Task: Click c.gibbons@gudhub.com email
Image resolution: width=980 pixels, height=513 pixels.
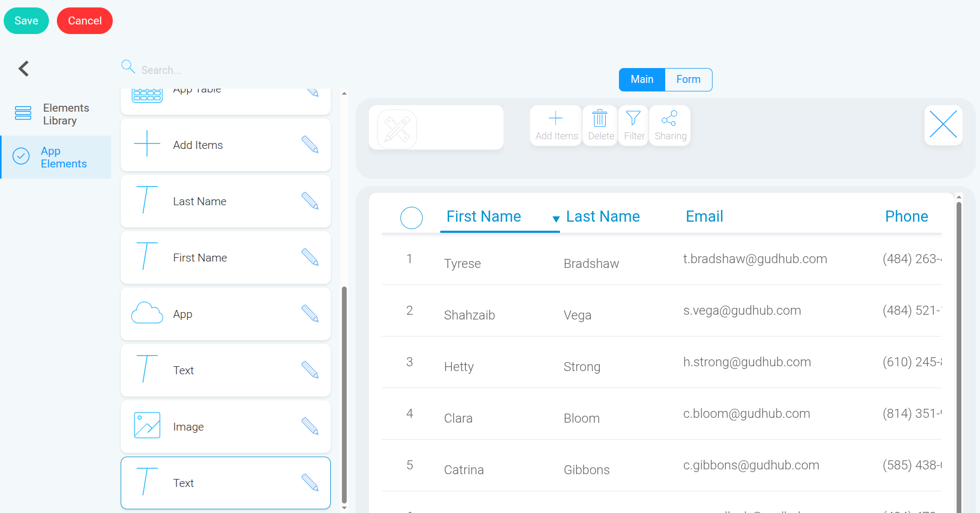Action: tap(751, 465)
